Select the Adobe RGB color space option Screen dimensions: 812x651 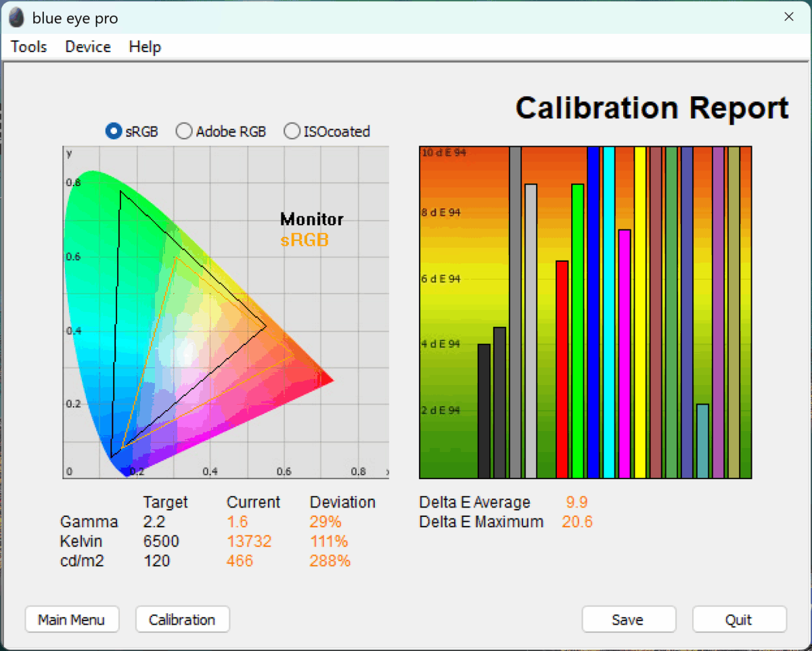click(x=183, y=131)
